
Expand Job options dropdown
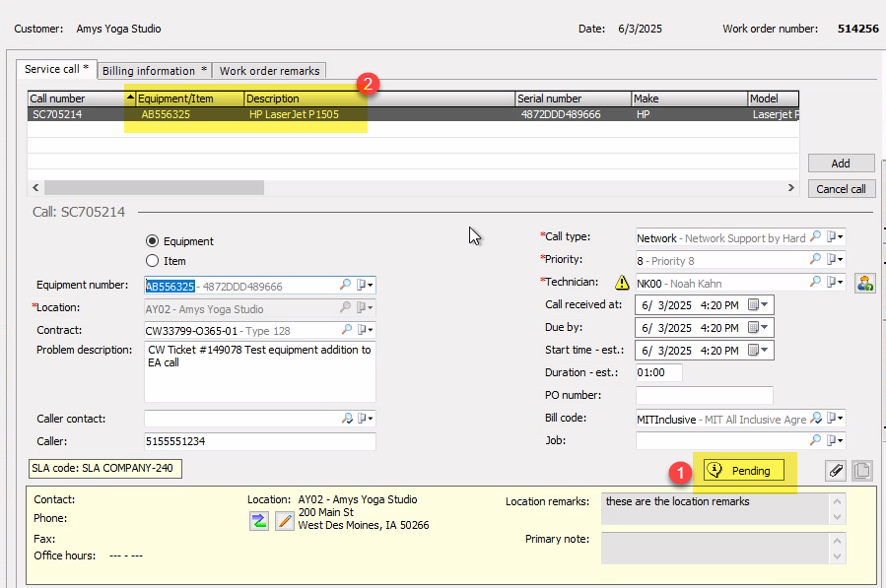tap(835, 440)
